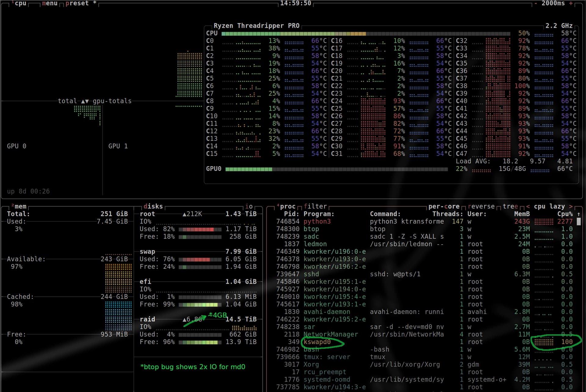586x392 pixels.
Task: Toggle per-core CPU usage in proc panel
Action: point(443,206)
